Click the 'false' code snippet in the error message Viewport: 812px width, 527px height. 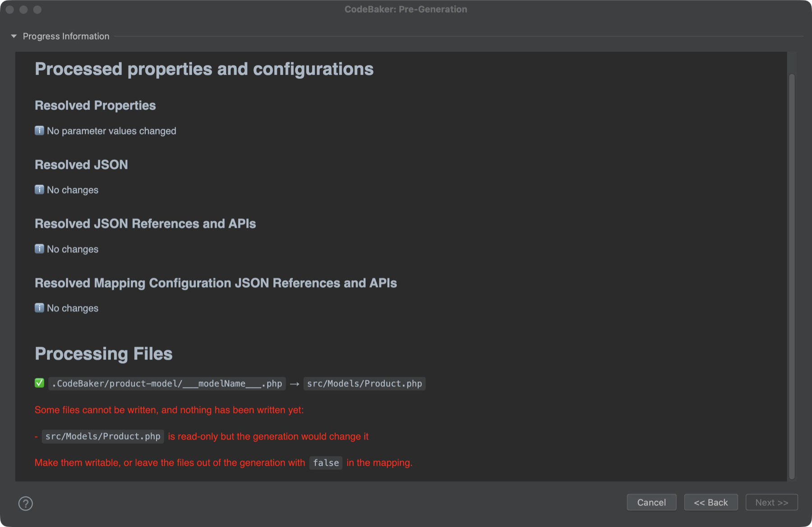pyautogui.click(x=326, y=463)
